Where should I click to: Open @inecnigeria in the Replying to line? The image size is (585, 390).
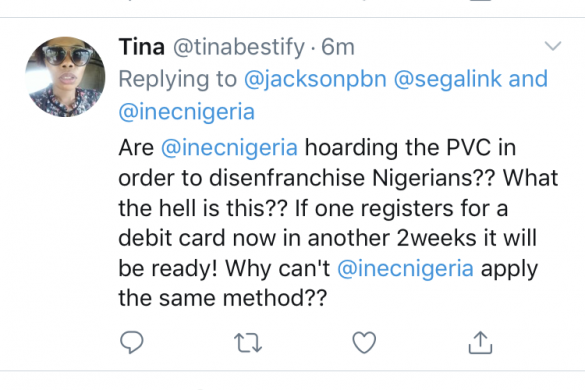tap(187, 112)
